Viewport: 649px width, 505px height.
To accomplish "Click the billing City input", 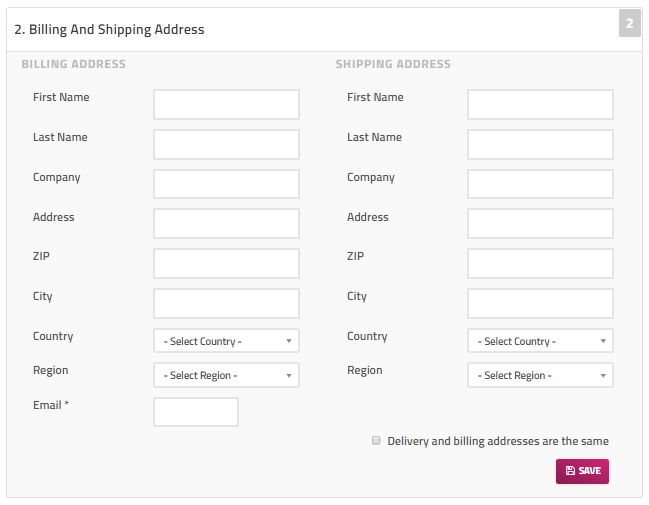I will point(226,303).
